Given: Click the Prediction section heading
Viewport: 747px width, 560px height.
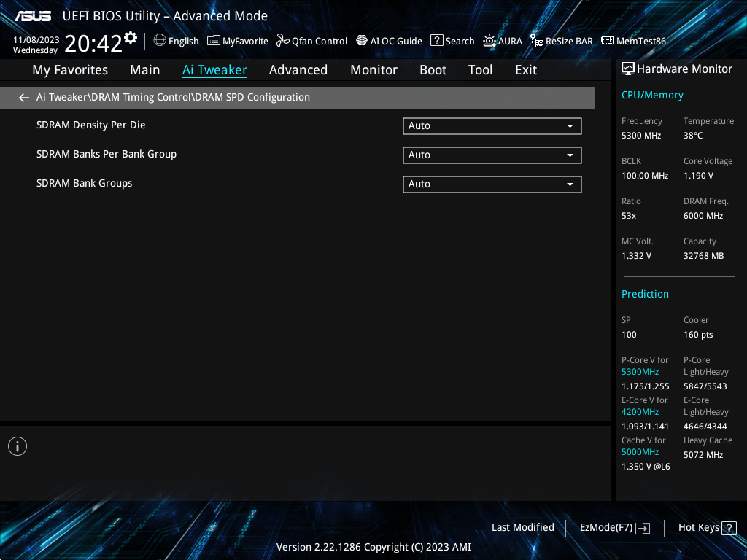Looking at the screenshot, I should click(645, 294).
